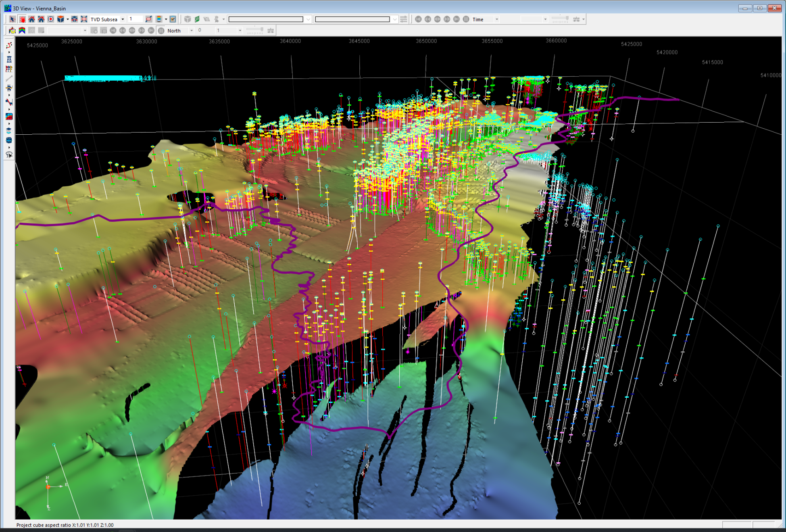Click the first red home view icon

coord(31,19)
